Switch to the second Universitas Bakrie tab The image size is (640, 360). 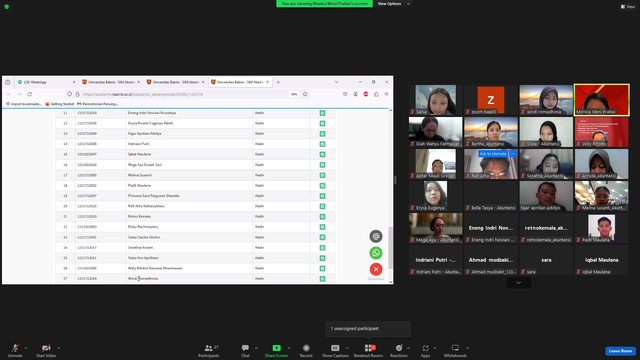click(x=175, y=82)
